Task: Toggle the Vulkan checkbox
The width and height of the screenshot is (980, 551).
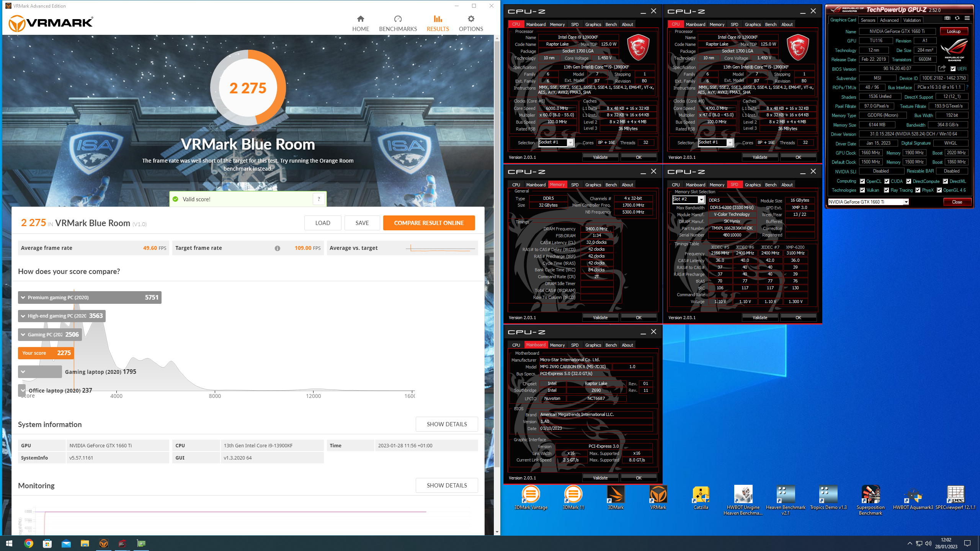Action: 862,190
